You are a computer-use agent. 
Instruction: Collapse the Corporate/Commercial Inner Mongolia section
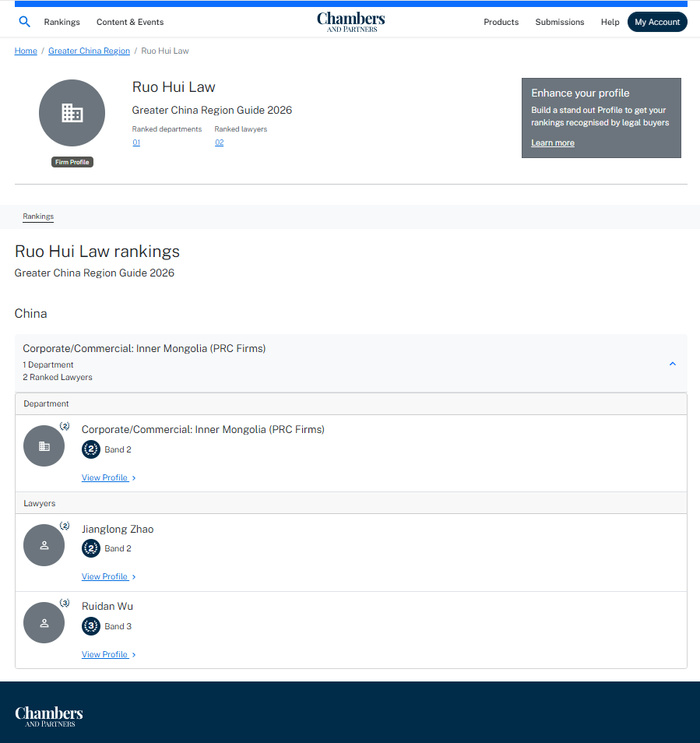(673, 364)
